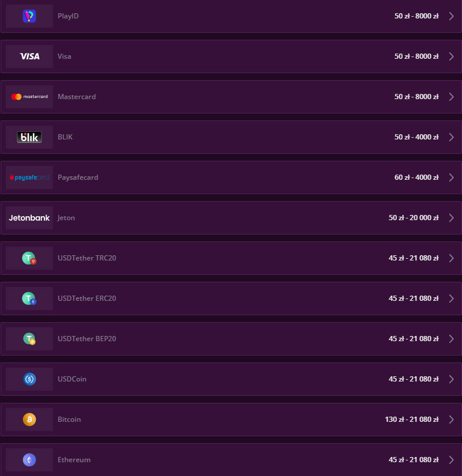This screenshot has width=462, height=476.
Task: Click the USDCoin icon
Action: [x=29, y=379]
